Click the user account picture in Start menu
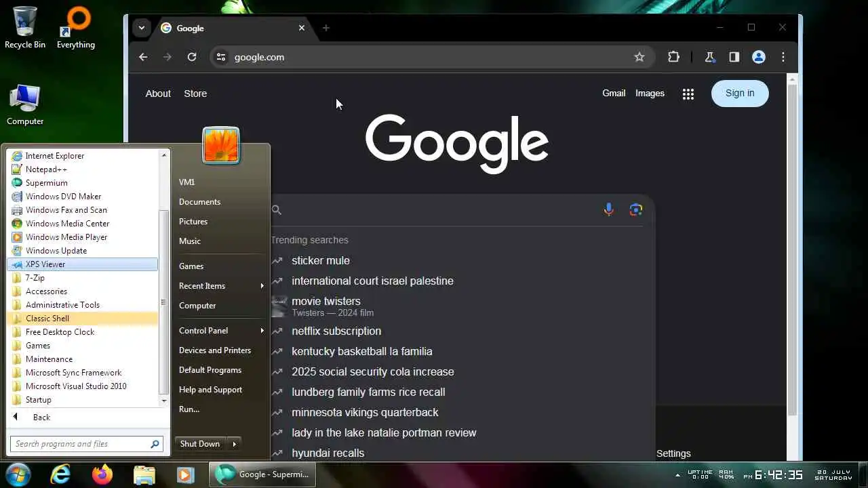The width and height of the screenshot is (868, 488). tap(221, 145)
